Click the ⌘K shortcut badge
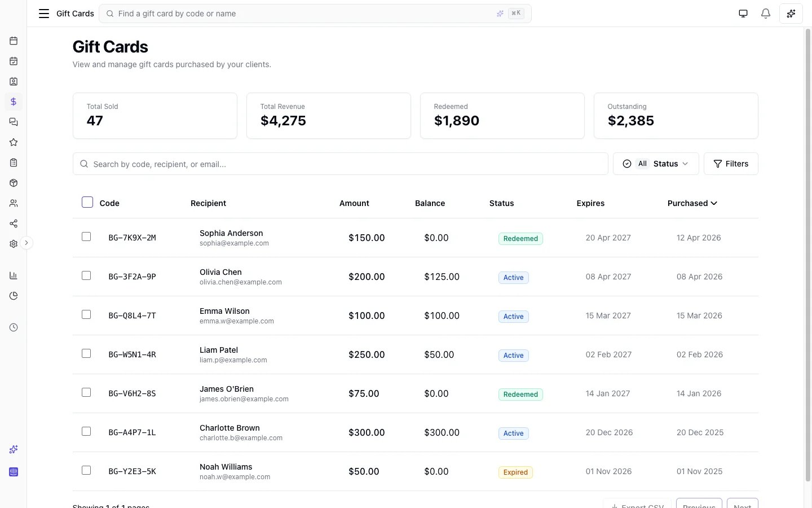This screenshot has width=812, height=508. tap(516, 13)
